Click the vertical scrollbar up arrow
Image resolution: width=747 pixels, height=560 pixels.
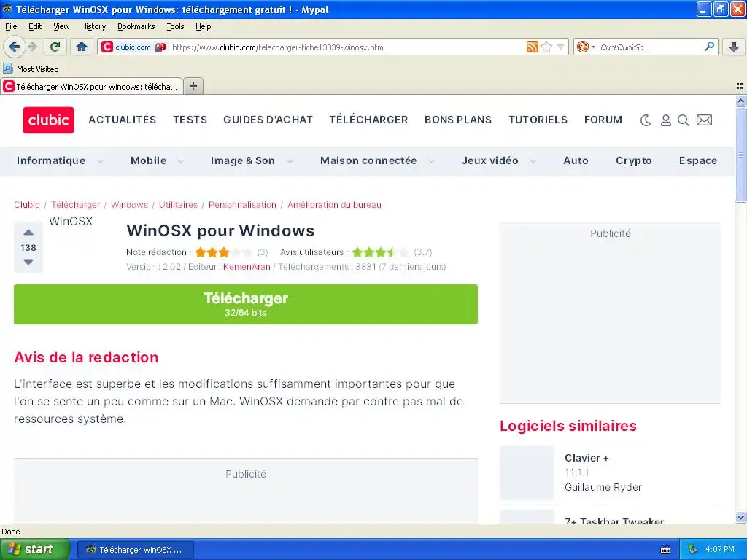(x=740, y=101)
